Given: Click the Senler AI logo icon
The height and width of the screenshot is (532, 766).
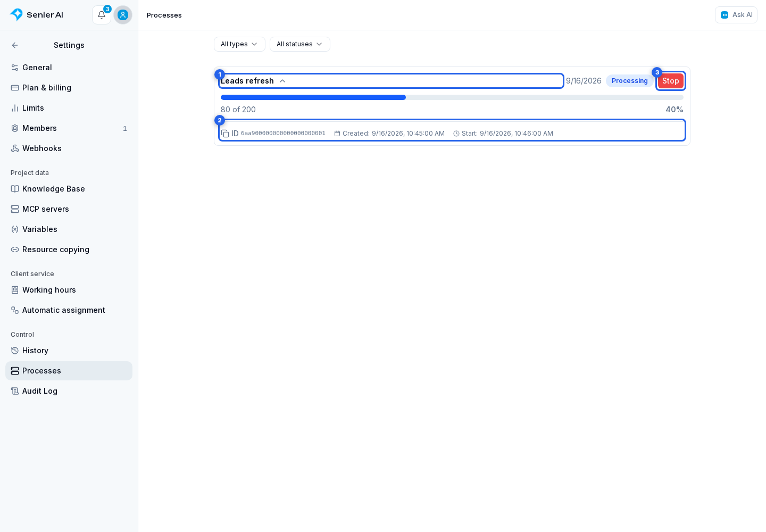Looking at the screenshot, I should coord(16,14).
